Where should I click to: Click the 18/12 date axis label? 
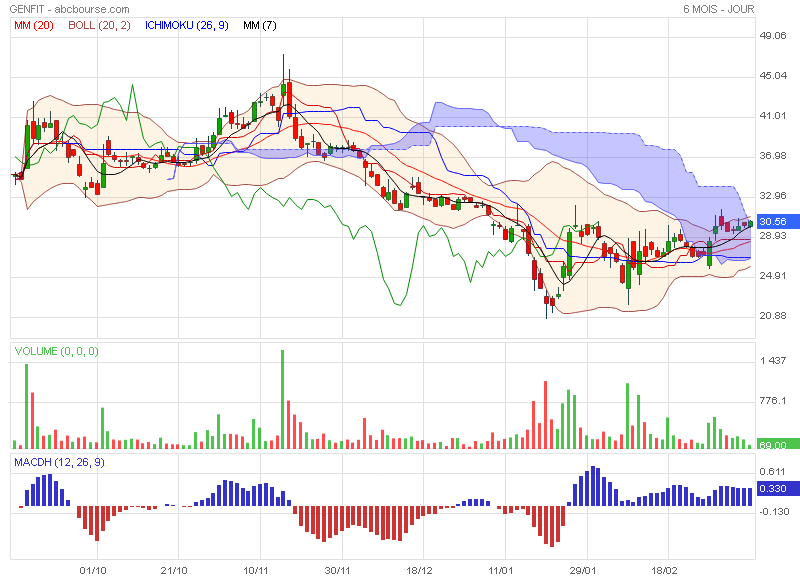pos(419,570)
